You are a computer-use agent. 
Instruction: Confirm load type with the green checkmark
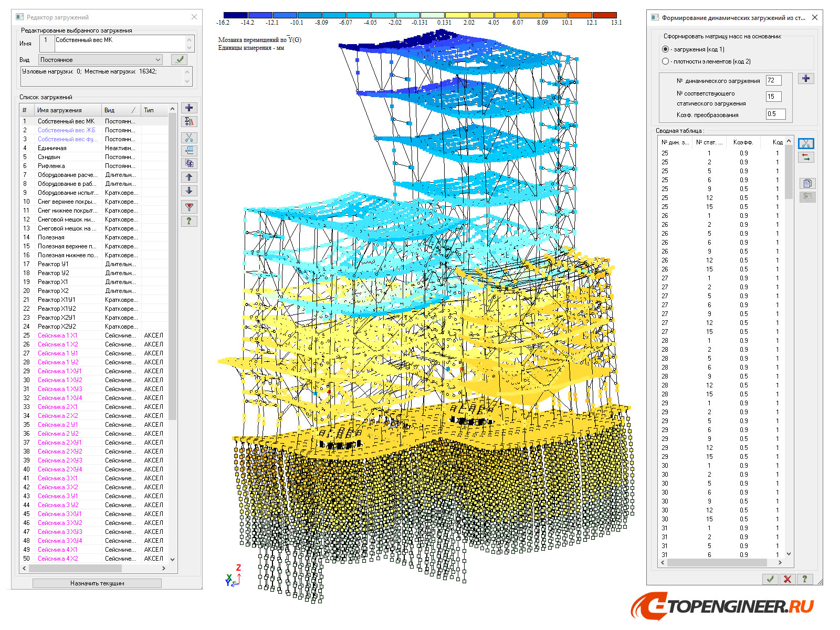pos(179,59)
